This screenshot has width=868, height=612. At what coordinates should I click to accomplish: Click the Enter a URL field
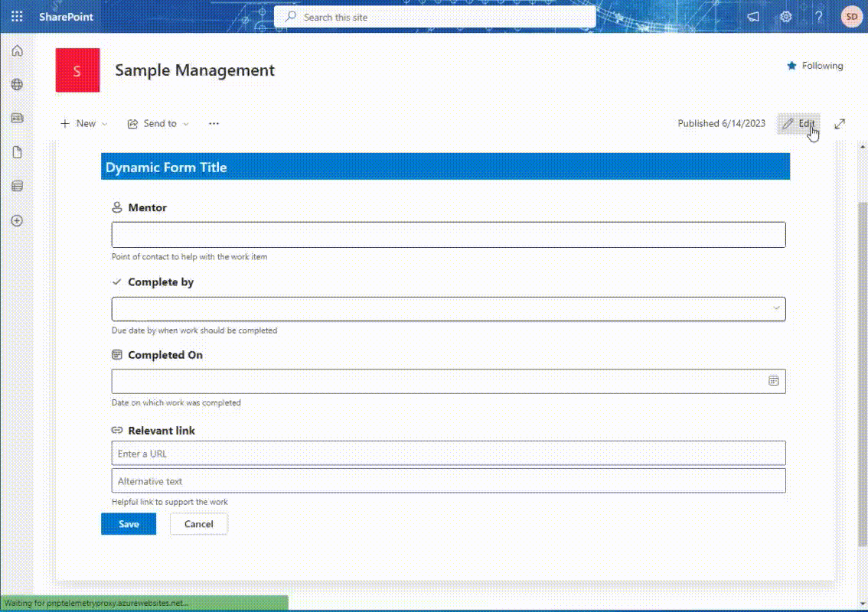click(449, 453)
